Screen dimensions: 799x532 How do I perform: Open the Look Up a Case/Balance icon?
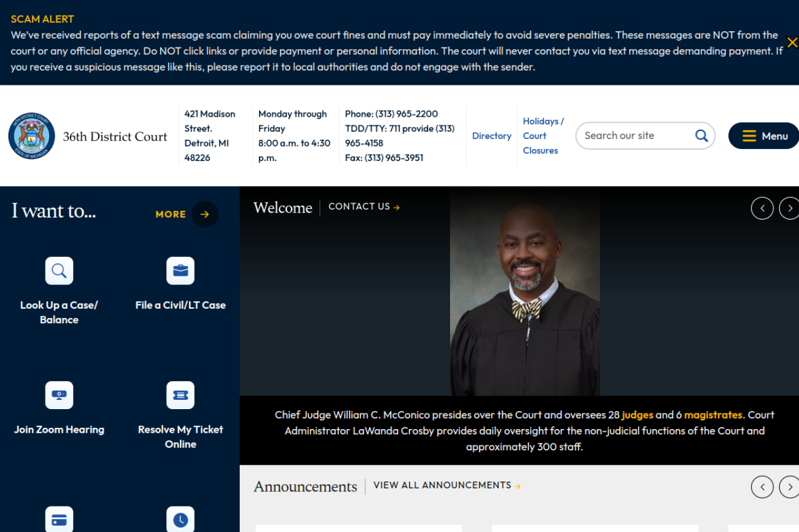point(59,271)
